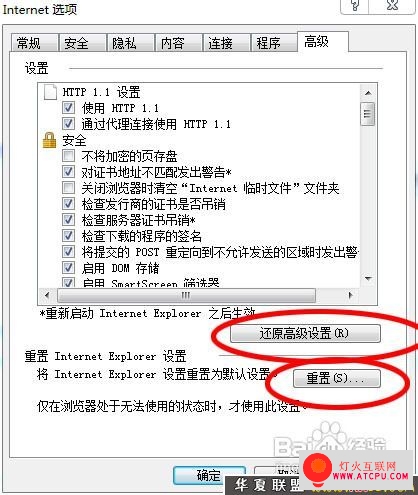Enable 不将加密的页存盘 checkbox

coord(68,156)
